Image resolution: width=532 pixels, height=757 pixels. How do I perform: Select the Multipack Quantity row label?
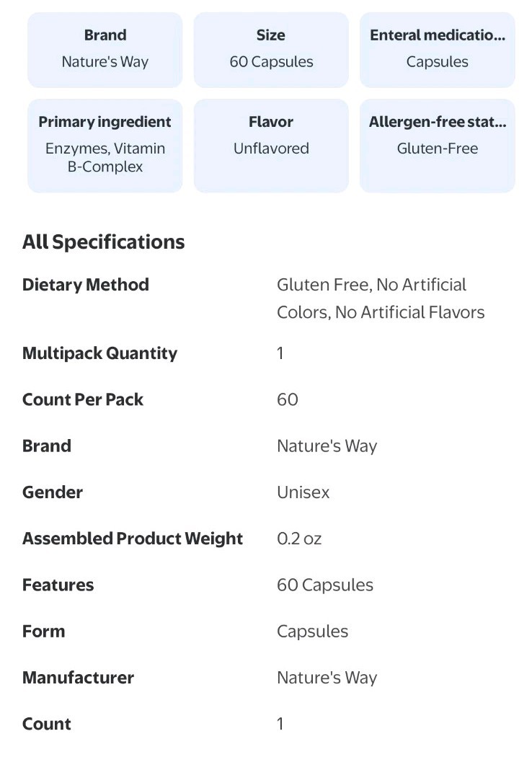click(99, 353)
